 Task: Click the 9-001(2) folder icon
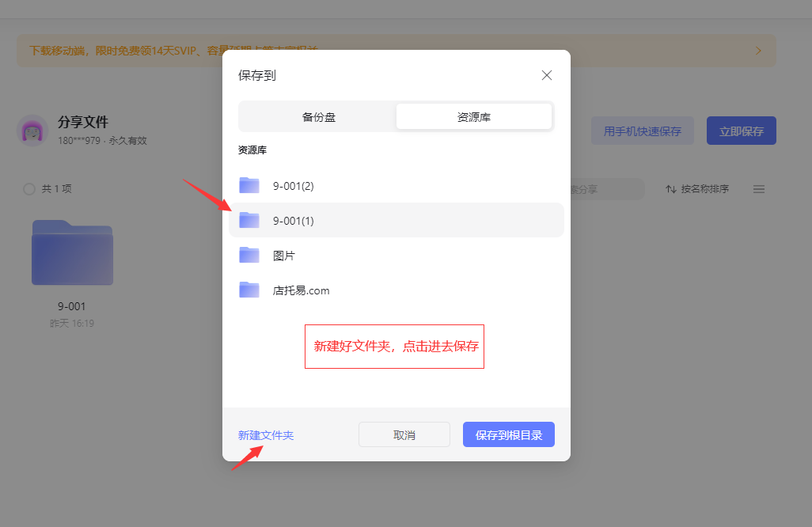[249, 186]
